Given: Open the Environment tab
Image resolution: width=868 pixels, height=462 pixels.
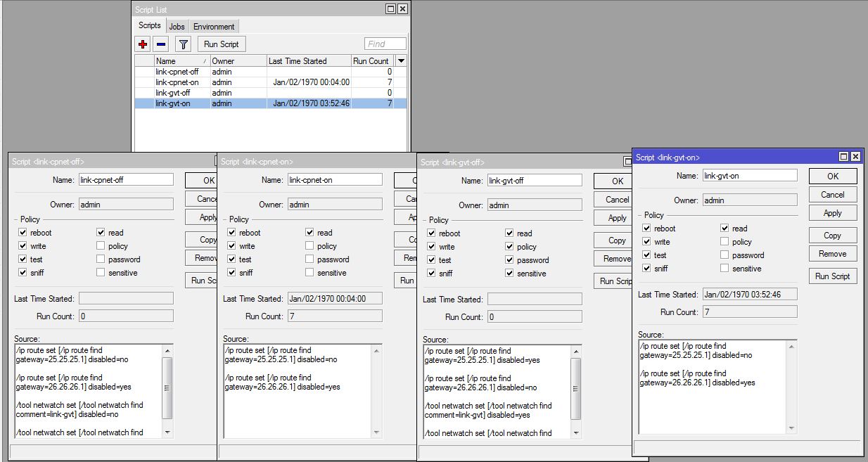Looking at the screenshot, I should point(214,27).
